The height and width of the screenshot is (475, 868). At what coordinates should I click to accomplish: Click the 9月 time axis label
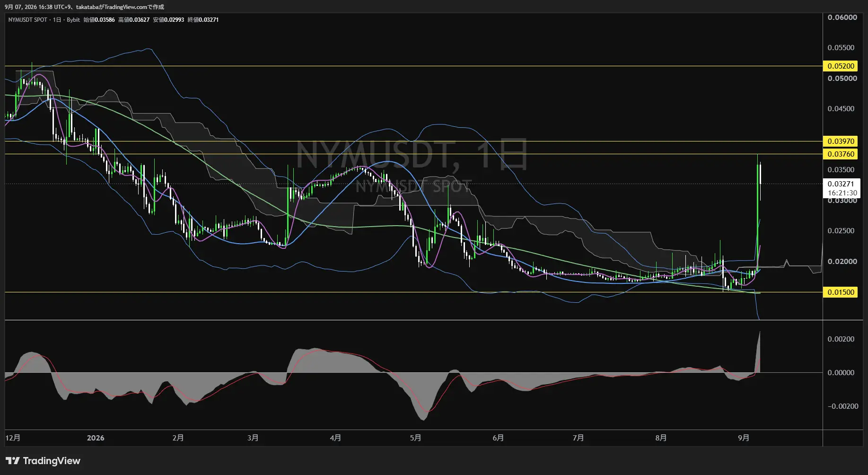(744, 438)
